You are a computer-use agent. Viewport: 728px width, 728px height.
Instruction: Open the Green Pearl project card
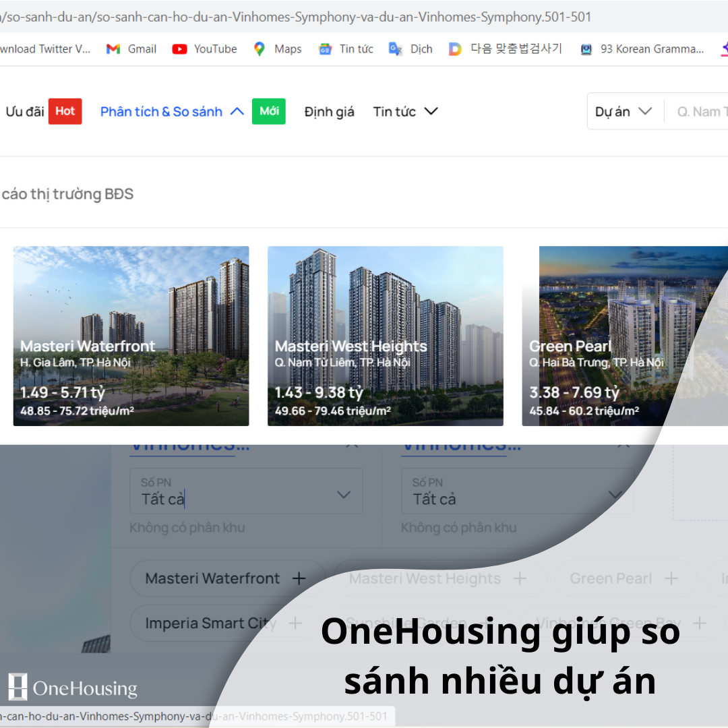624,336
